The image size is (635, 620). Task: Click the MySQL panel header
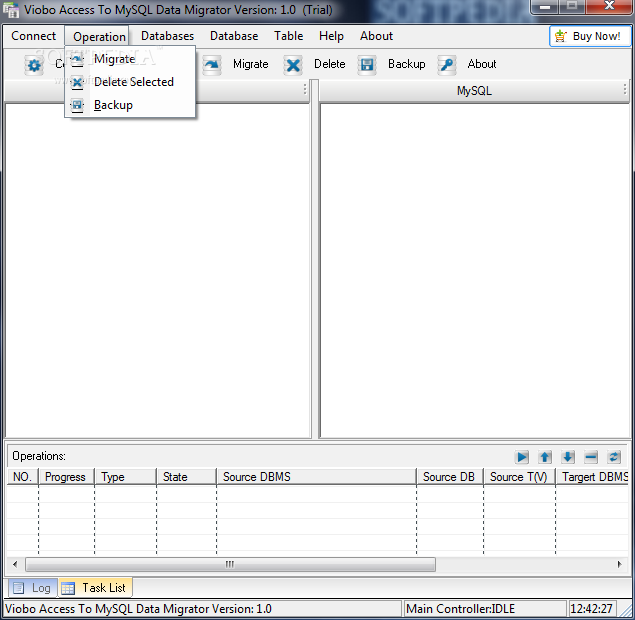point(474,91)
